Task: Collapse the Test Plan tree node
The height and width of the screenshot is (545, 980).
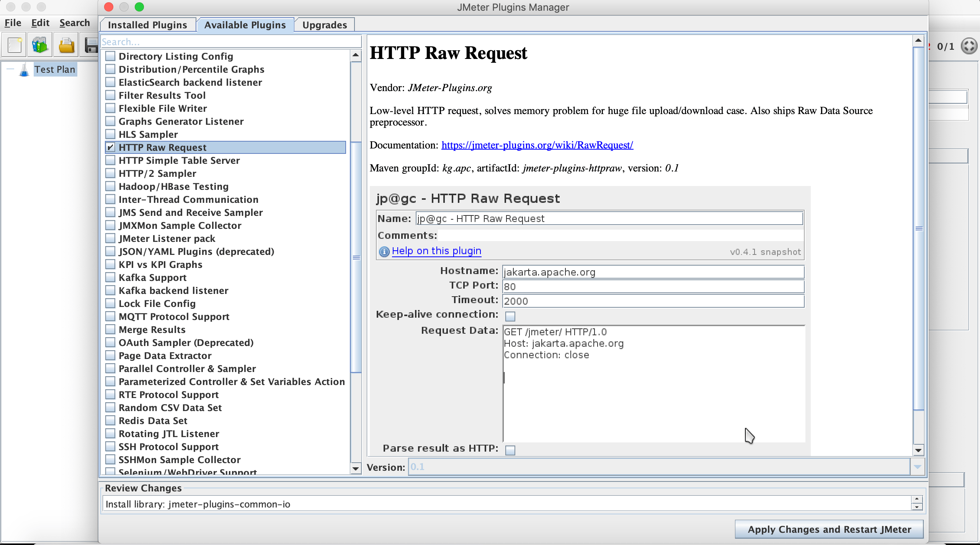Action: coord(10,69)
